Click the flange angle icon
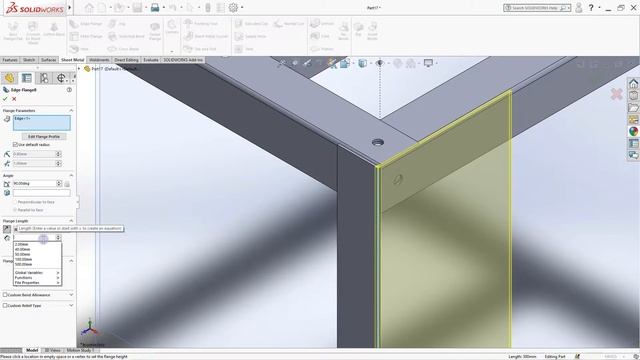640x360 pixels. tap(7, 184)
